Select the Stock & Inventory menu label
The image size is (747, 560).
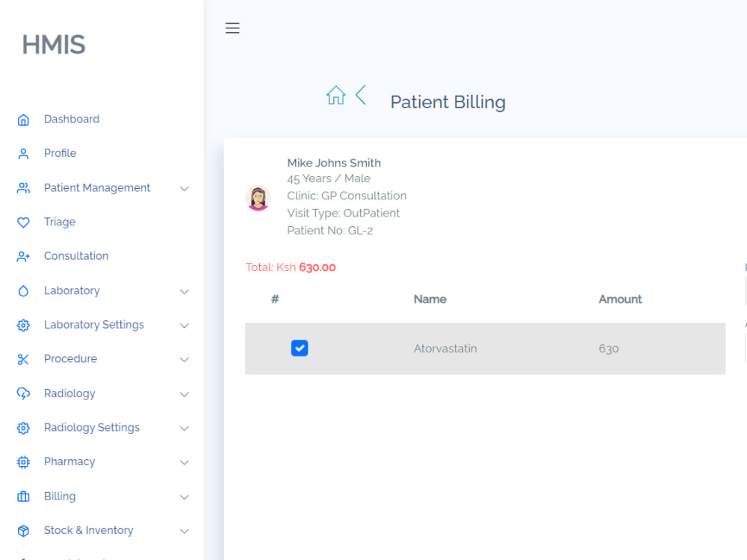pos(89,530)
